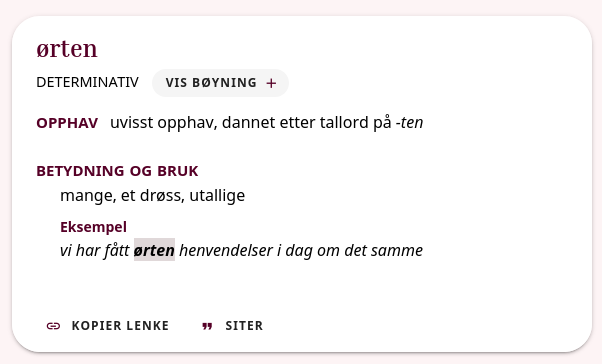Click the BETYDNING OG BRUK heading
This screenshot has height=364, width=602.
[117, 171]
